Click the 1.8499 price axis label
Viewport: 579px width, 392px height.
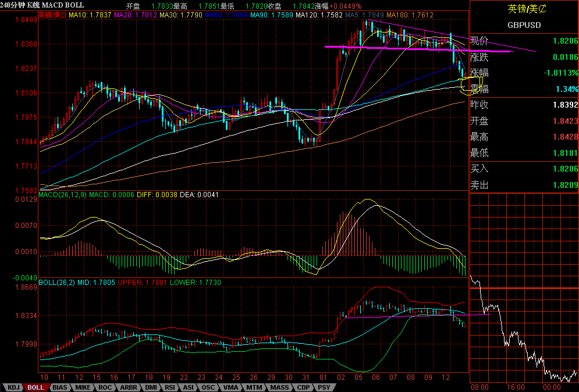pyautogui.click(x=26, y=20)
